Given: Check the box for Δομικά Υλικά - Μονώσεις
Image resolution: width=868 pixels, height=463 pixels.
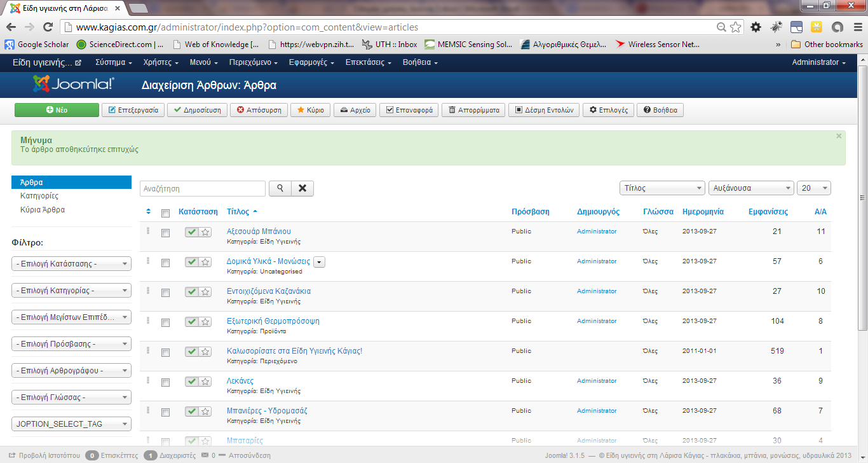Looking at the screenshot, I should (166, 263).
